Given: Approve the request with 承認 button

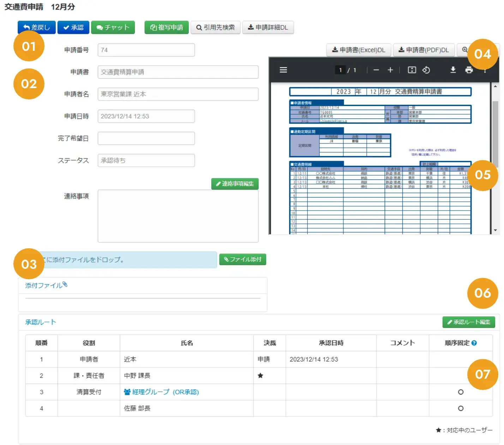Looking at the screenshot, I should click(x=73, y=28).
